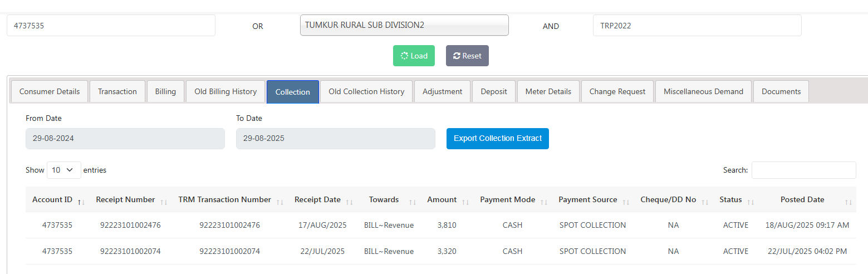Click the table Search input box
The width and height of the screenshot is (868, 274).
click(803, 170)
